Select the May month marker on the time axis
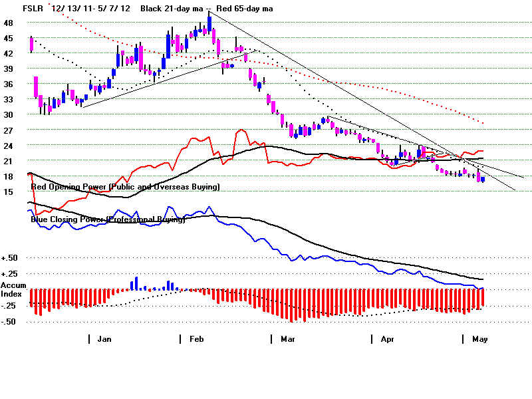Image resolution: width=532 pixels, height=399 pixels. [479, 339]
